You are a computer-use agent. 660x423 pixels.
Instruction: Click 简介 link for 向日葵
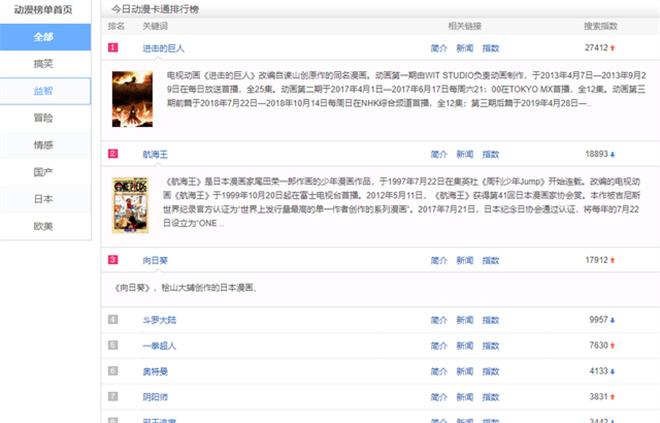point(439,261)
